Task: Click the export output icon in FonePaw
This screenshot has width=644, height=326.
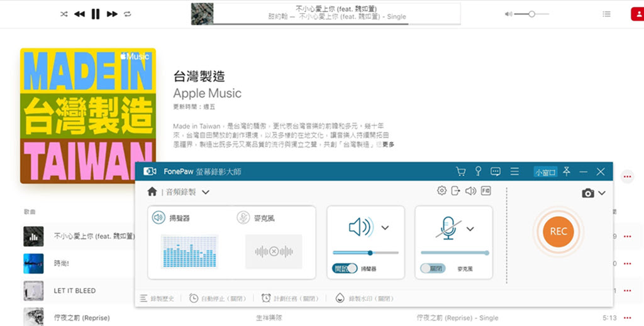Action: click(455, 190)
